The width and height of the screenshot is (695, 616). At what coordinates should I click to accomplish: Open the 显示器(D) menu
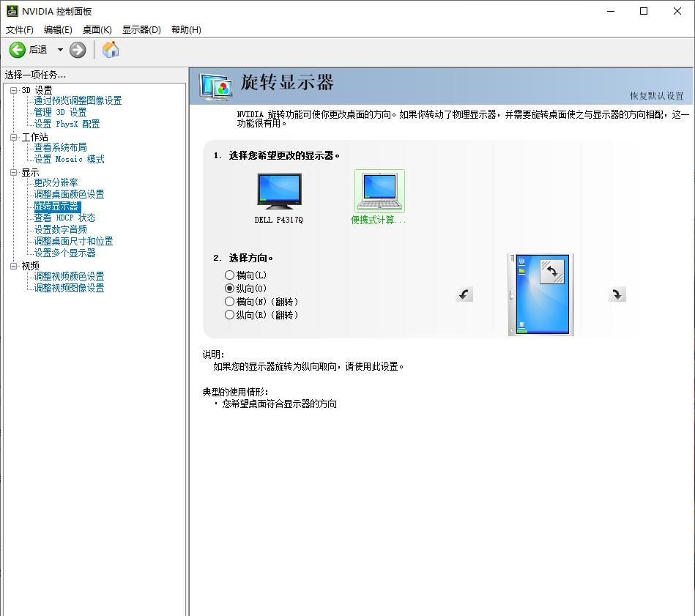140,29
